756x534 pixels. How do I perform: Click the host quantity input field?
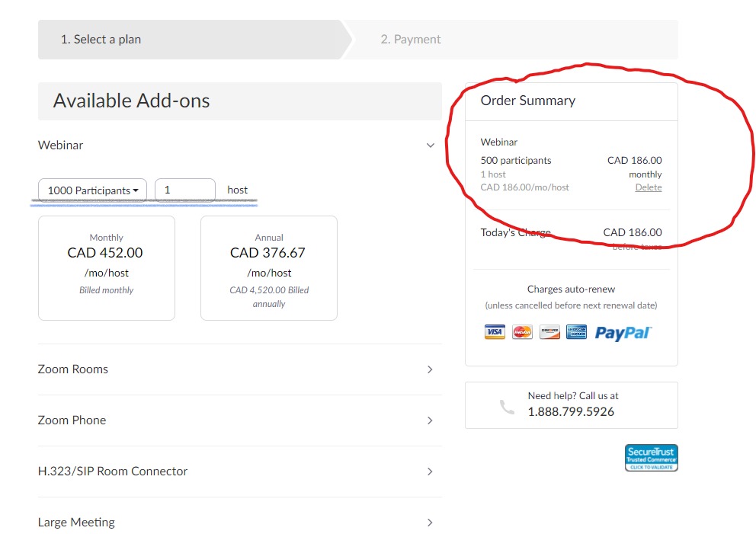[185, 190]
